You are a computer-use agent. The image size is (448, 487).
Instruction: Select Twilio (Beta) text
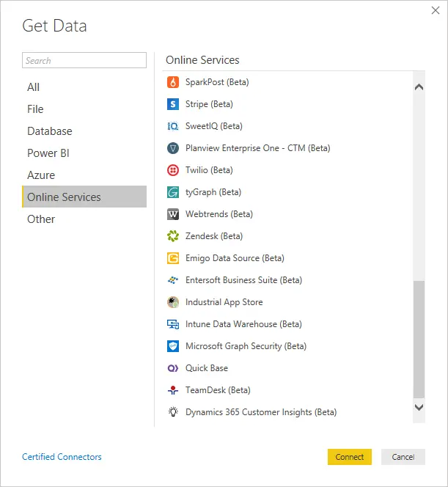point(209,170)
